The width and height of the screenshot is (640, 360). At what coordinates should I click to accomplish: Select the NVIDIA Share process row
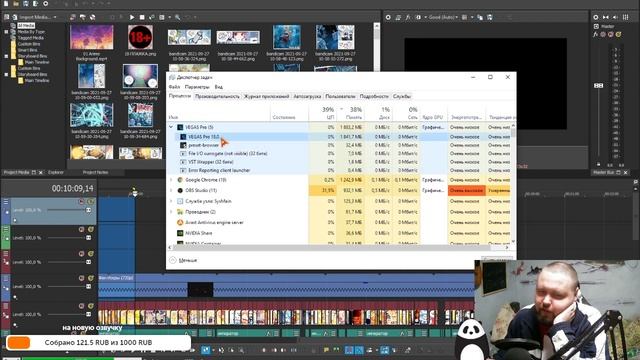tap(339, 233)
